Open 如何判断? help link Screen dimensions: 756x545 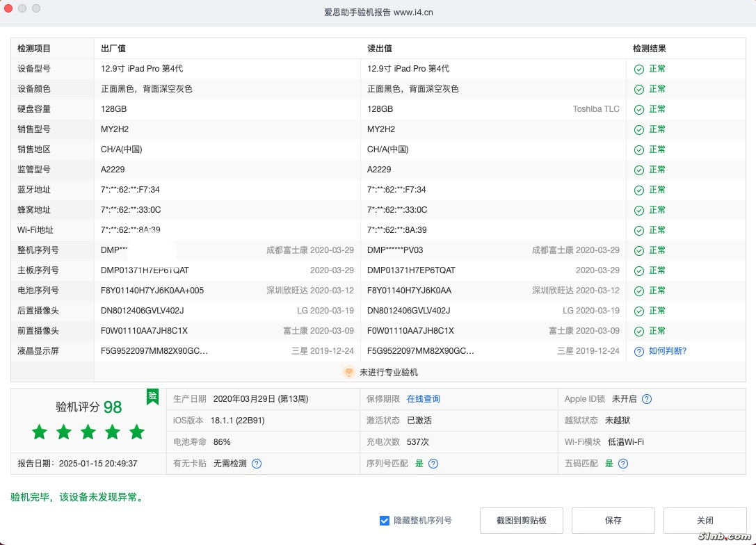[667, 351]
